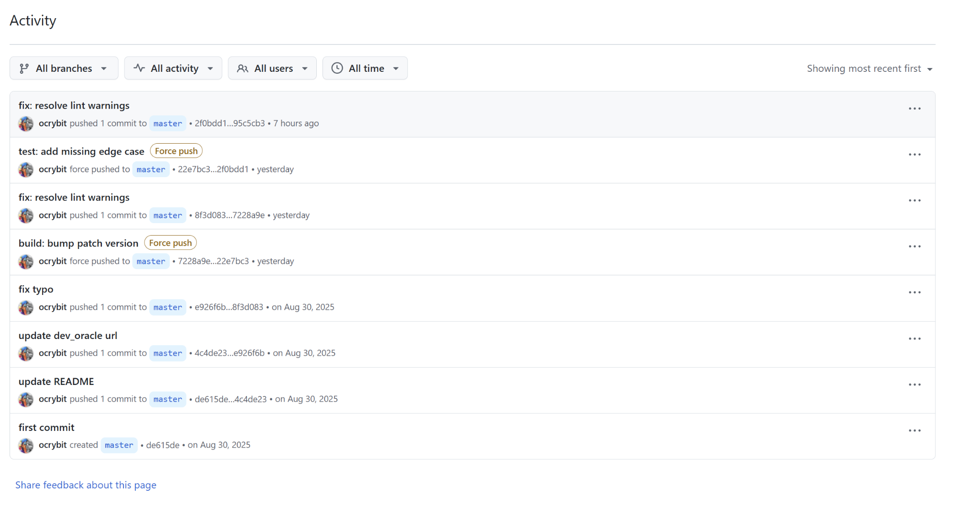This screenshot has height=520, width=980.
Task: Click master branch label in first commit row
Action: [119, 445]
